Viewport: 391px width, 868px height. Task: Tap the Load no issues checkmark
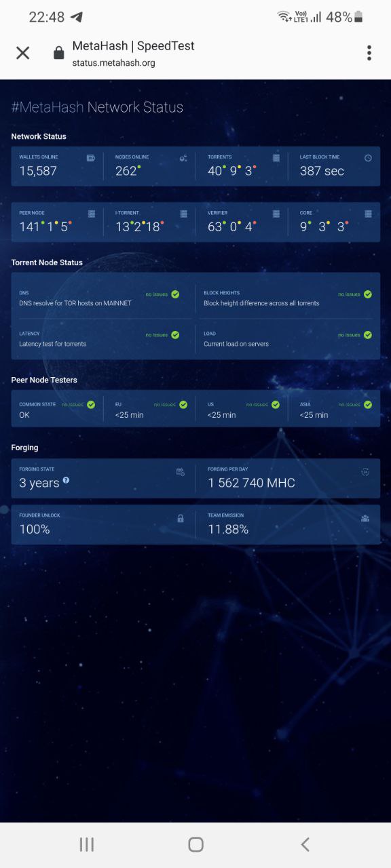(x=368, y=335)
